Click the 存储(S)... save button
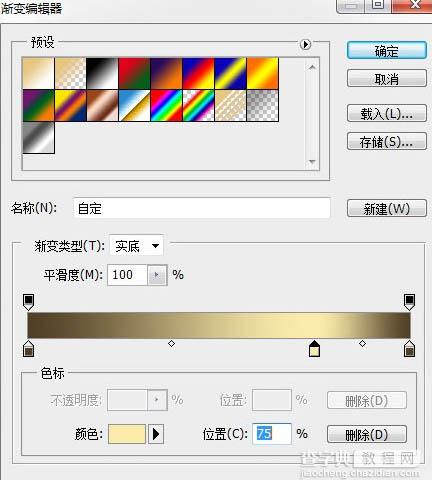The height and width of the screenshot is (480, 432). (x=387, y=141)
